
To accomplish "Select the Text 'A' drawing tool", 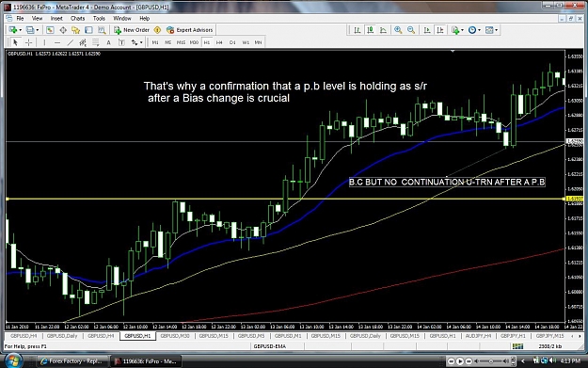I will pos(109,42).
